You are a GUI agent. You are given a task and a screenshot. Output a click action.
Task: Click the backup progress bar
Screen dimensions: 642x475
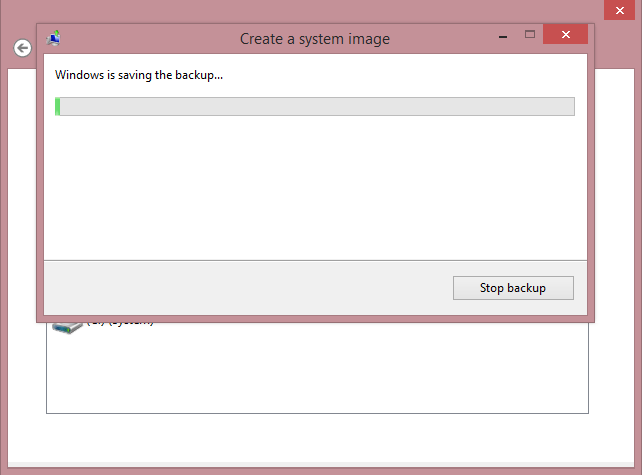315,106
